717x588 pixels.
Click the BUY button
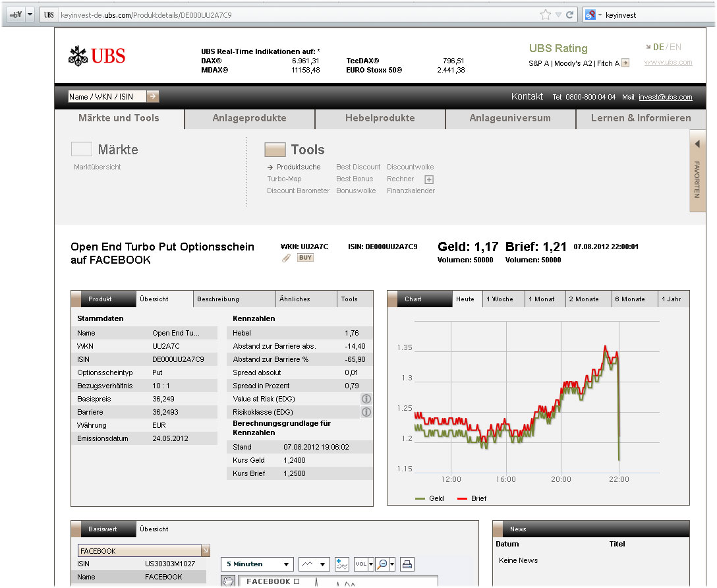(x=306, y=258)
